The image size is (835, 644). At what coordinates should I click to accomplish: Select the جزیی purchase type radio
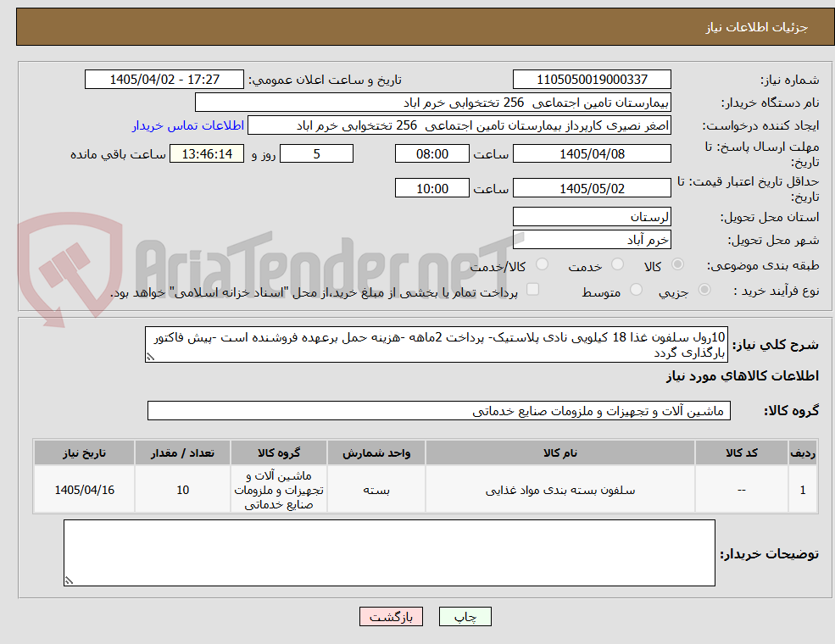click(x=704, y=290)
